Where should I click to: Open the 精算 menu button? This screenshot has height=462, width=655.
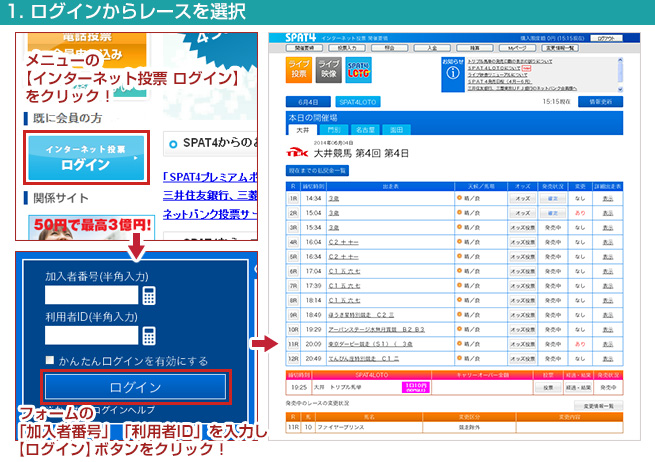475,48
